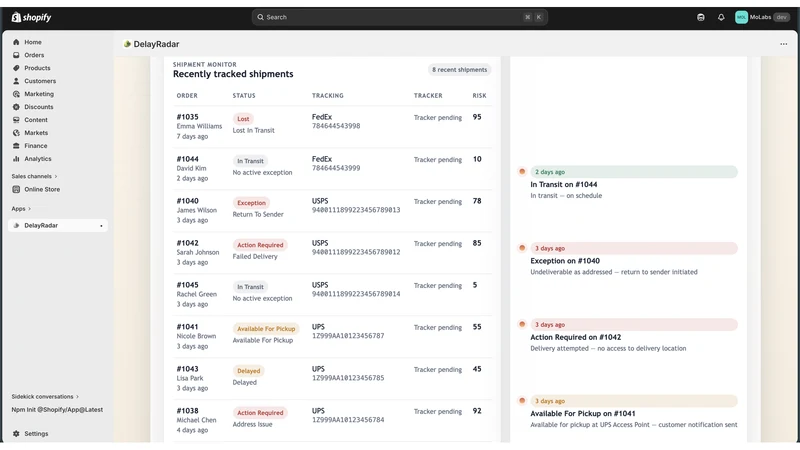Open Products in the sidebar
The height and width of the screenshot is (450, 800).
tap(37, 68)
